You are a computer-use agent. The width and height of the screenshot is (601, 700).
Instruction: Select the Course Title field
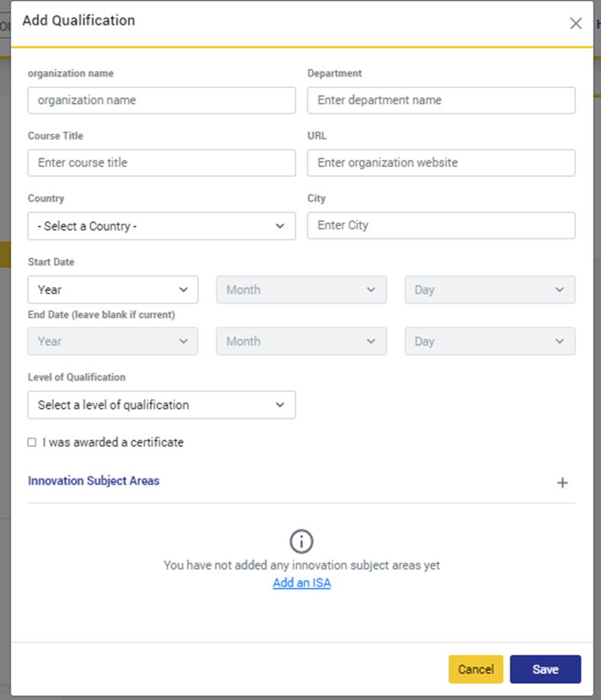point(161,163)
